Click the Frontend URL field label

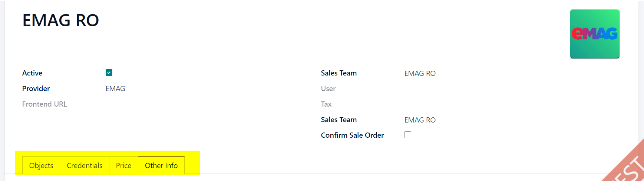point(44,104)
